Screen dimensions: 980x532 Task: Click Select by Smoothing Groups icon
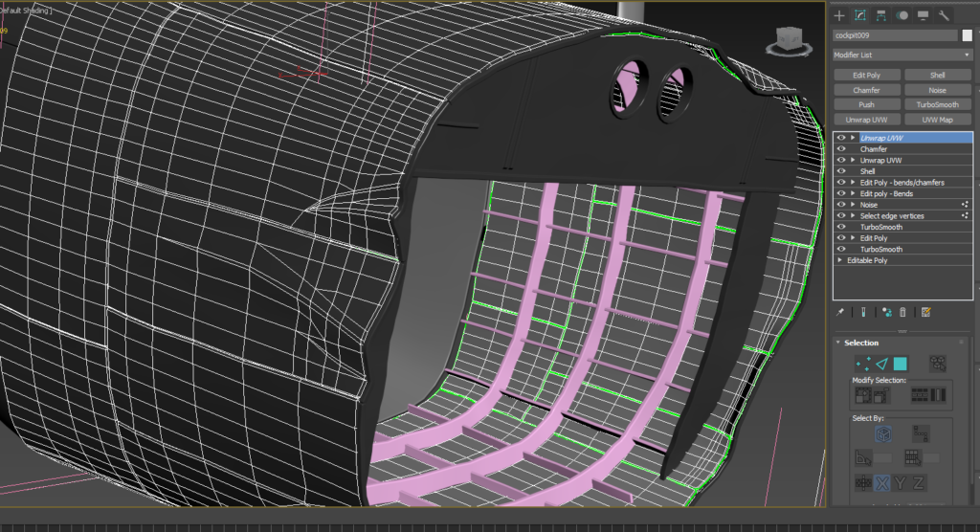point(912,458)
